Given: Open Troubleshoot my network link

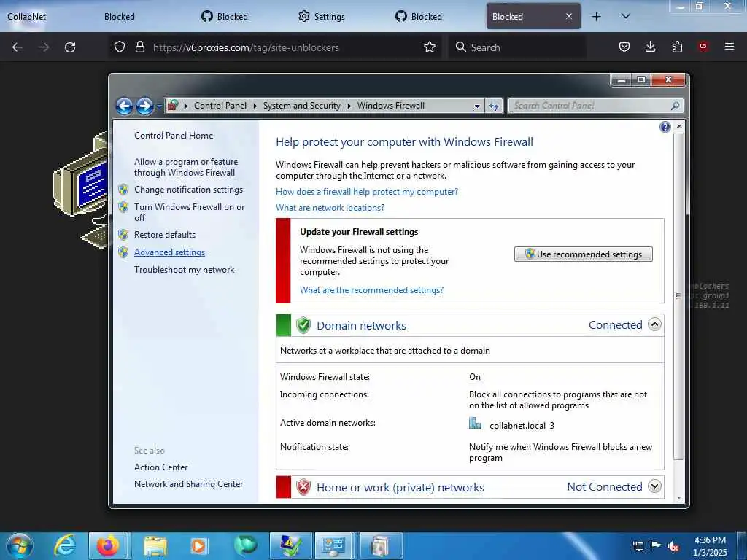Looking at the screenshot, I should click(x=184, y=270).
